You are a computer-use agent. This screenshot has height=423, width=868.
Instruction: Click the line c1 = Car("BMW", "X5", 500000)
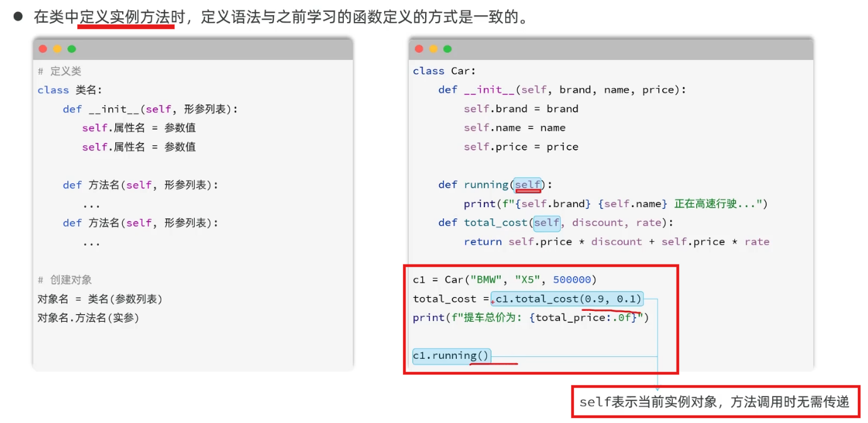[505, 279]
